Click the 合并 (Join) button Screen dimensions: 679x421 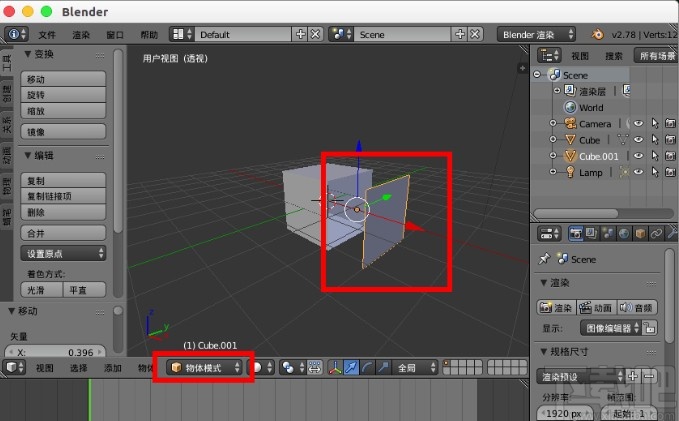coord(63,233)
